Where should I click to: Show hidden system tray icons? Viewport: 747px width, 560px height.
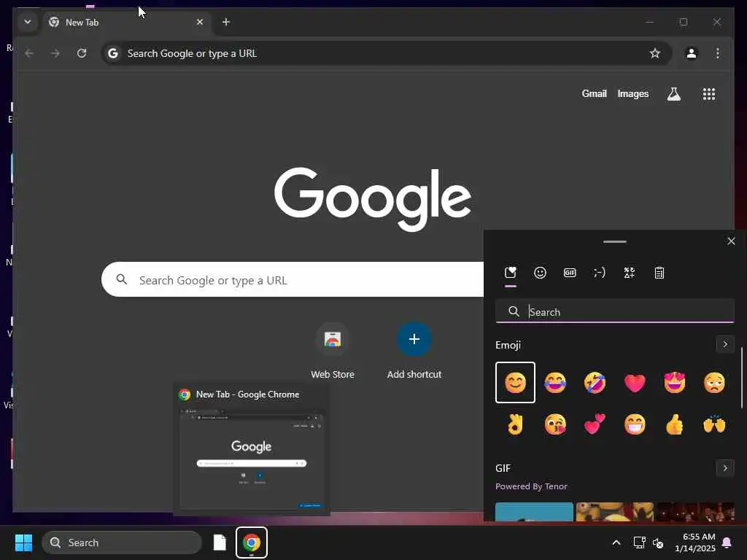616,542
